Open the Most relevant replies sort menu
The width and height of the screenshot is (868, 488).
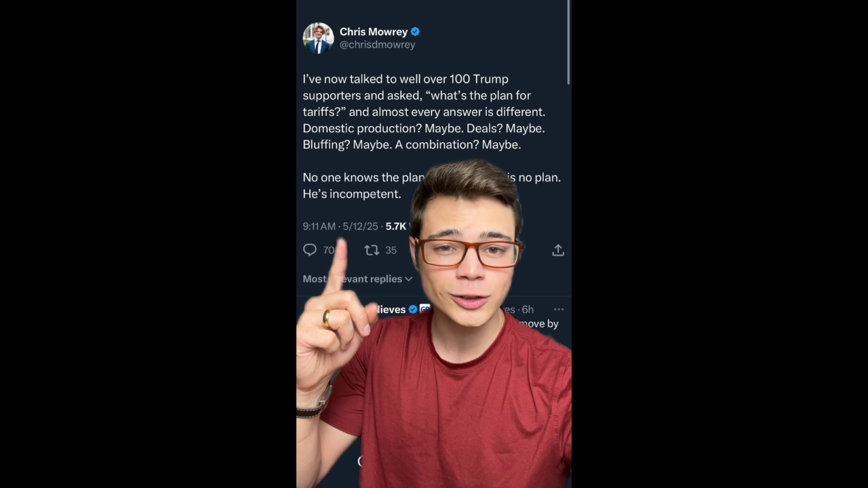click(x=357, y=279)
